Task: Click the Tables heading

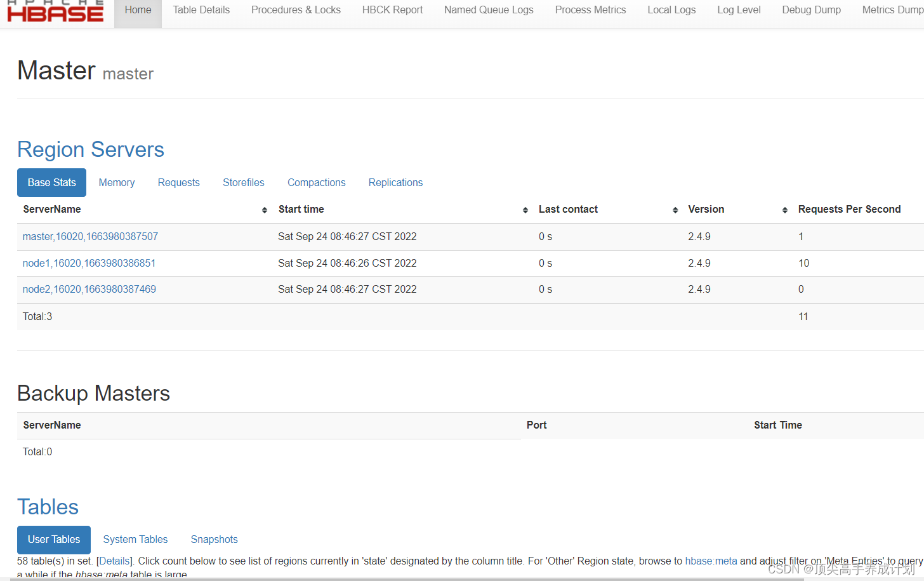Action: [48, 507]
